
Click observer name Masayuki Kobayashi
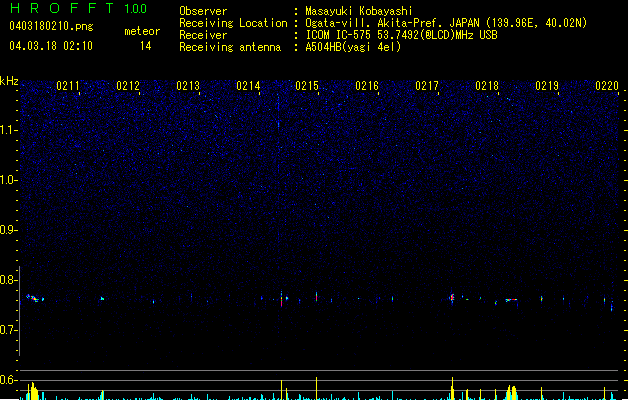[x=359, y=11]
